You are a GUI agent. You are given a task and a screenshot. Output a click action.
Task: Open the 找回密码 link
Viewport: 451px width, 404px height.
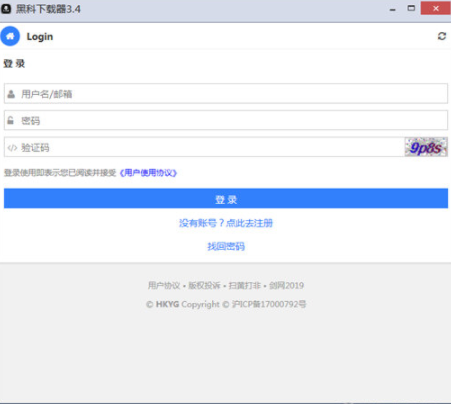point(226,246)
